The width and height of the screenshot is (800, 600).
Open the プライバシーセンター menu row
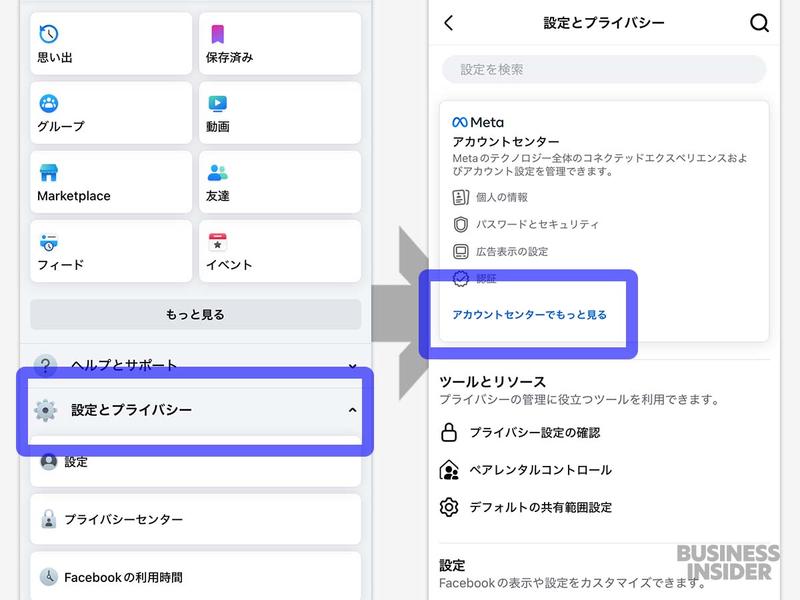point(195,519)
